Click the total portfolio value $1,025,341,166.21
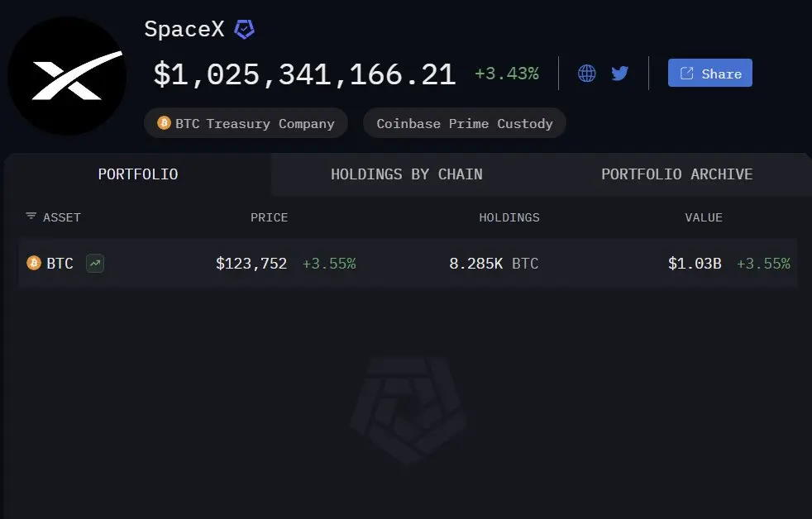 pyautogui.click(x=304, y=74)
